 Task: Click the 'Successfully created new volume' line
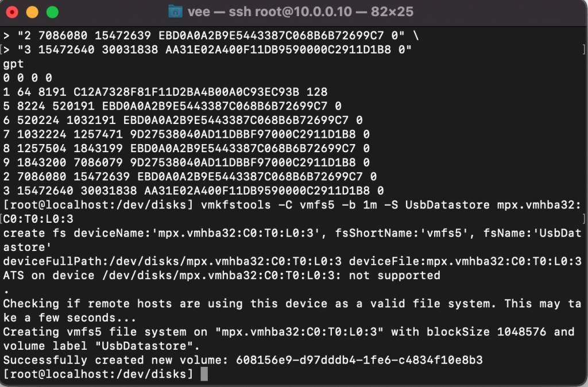coord(243,360)
